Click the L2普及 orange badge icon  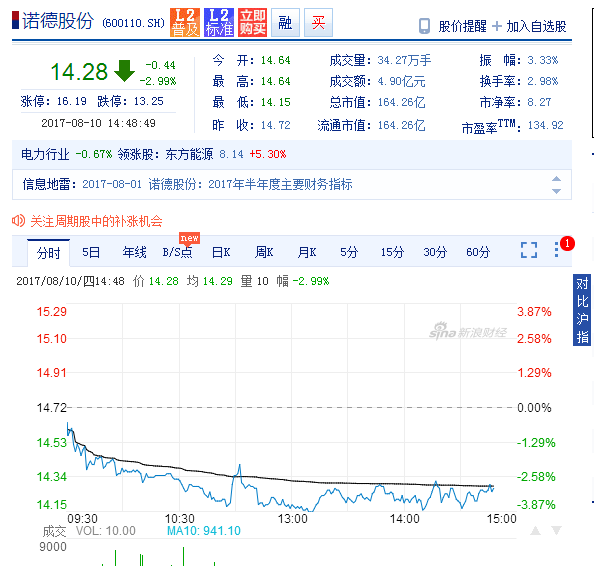185,23
